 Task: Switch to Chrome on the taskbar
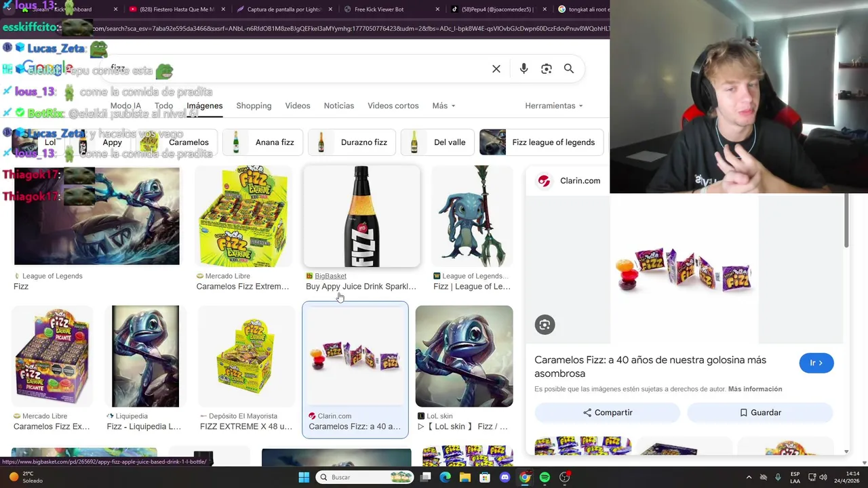click(x=525, y=477)
